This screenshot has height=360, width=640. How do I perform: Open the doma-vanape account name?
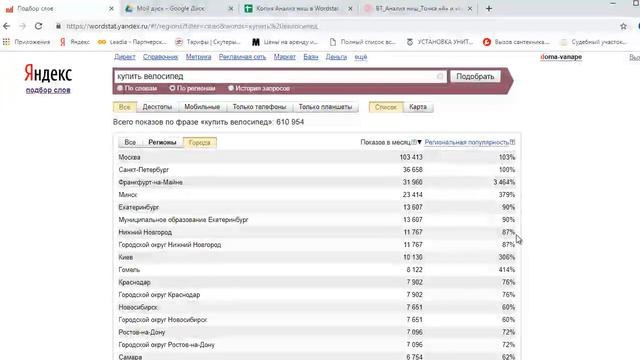click(561, 57)
